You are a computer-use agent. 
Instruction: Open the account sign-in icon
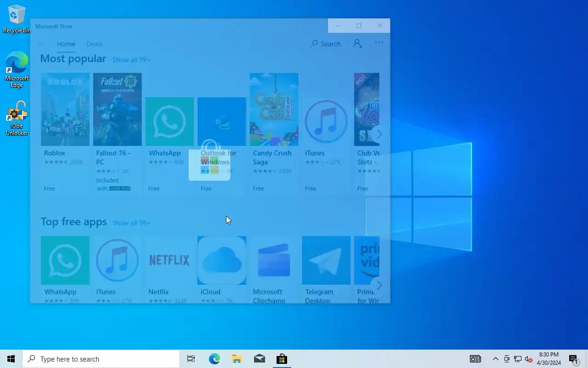click(x=358, y=43)
